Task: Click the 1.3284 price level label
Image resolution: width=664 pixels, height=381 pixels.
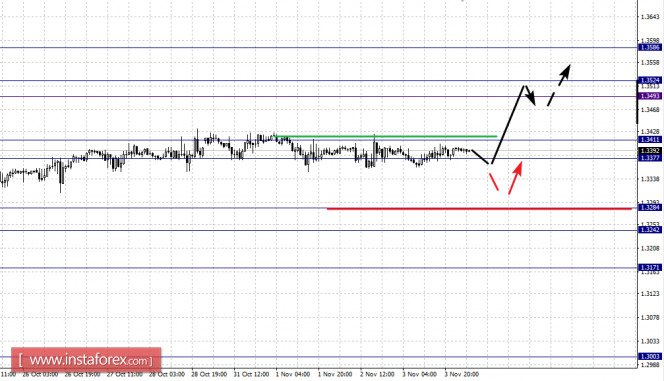Action: tap(650, 207)
